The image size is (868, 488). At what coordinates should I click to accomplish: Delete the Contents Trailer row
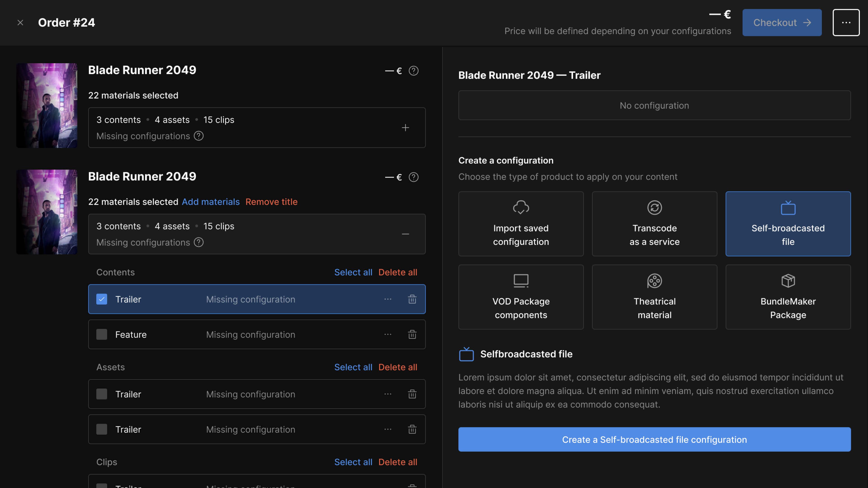point(412,299)
